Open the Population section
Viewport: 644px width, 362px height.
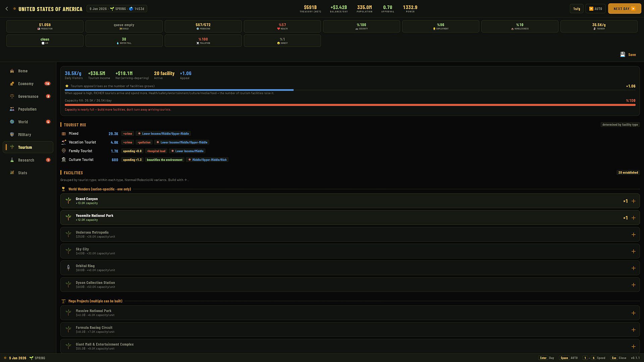28,109
